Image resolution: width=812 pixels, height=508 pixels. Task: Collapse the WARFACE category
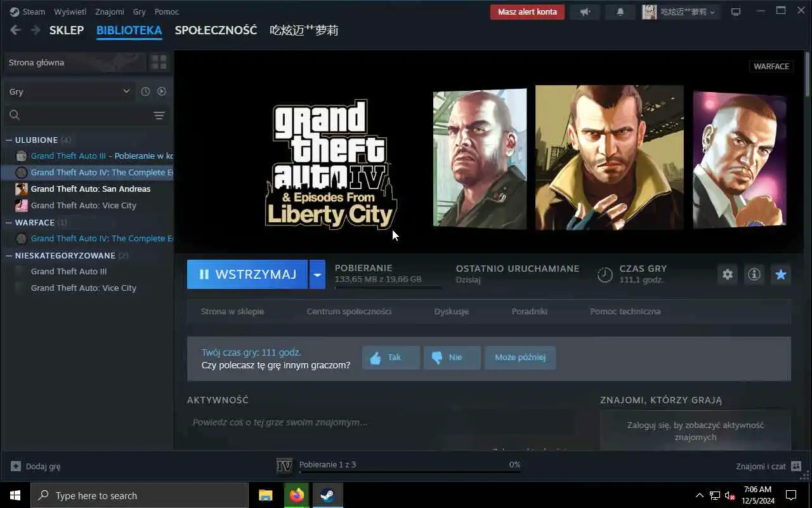(x=9, y=222)
